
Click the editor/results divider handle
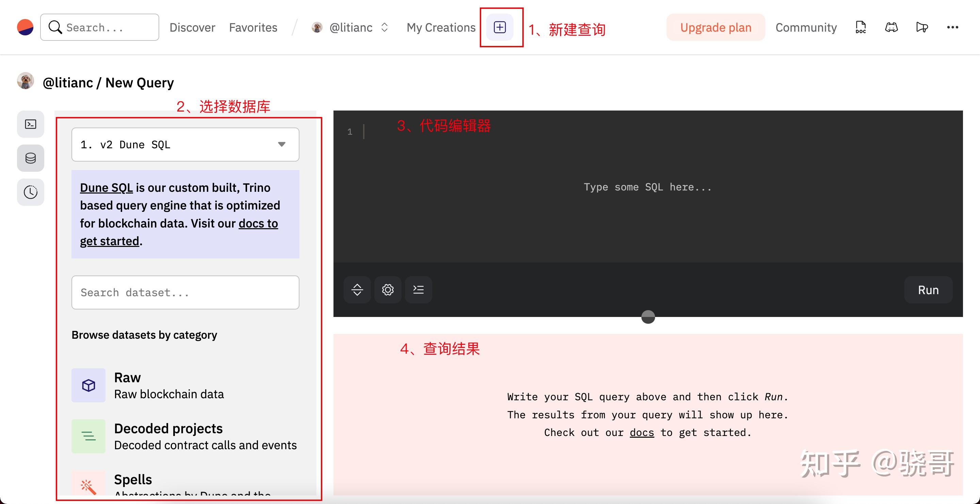pos(648,317)
